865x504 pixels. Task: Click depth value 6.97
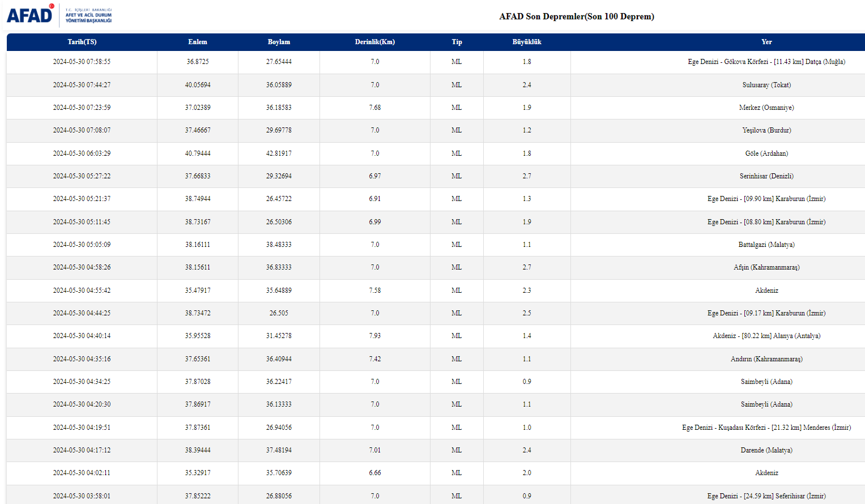(375, 176)
